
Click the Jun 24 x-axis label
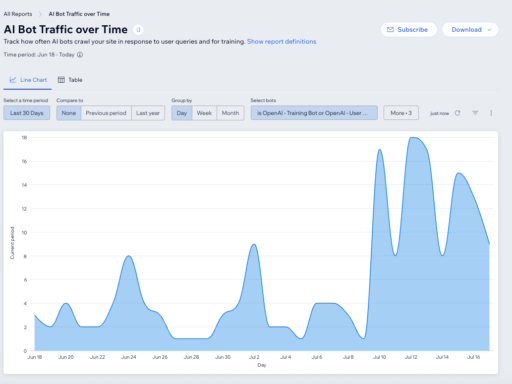pyautogui.click(x=129, y=357)
